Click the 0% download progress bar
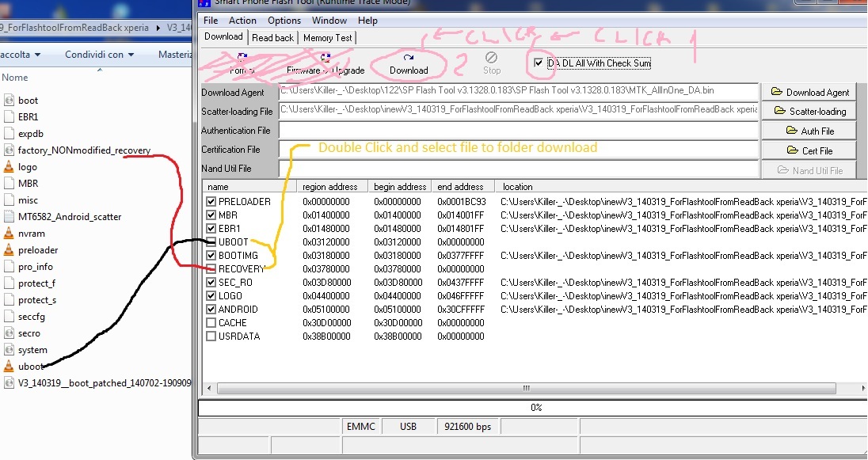 point(533,408)
